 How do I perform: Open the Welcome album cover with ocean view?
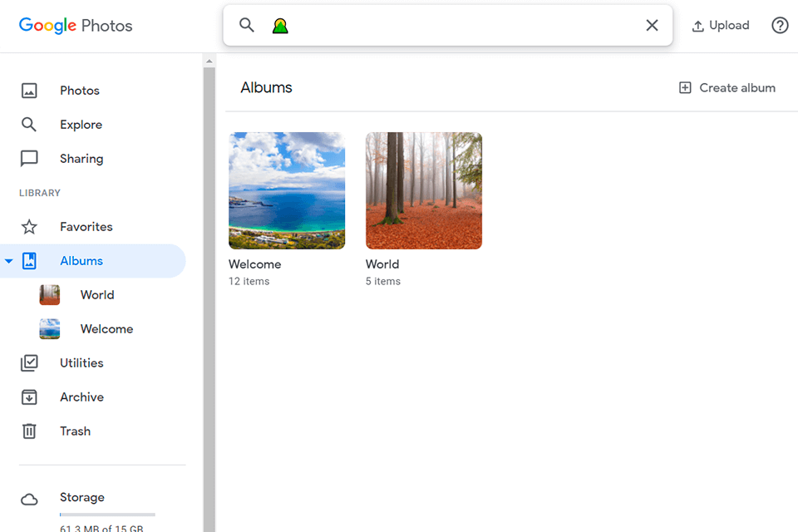pos(287,190)
